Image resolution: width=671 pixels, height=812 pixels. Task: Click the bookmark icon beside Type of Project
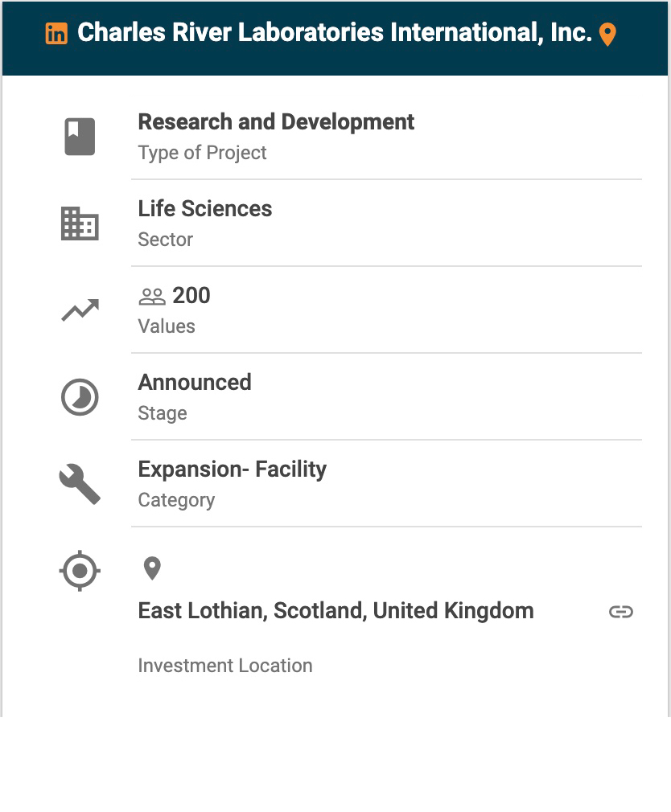click(x=80, y=137)
